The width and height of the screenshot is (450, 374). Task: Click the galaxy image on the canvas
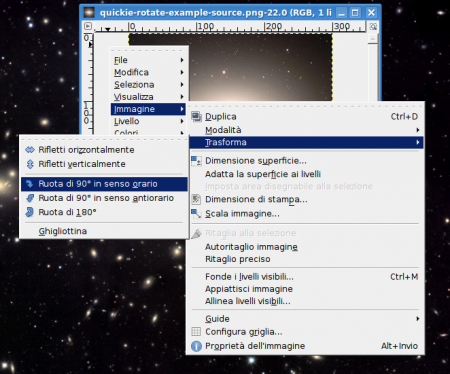click(x=260, y=67)
